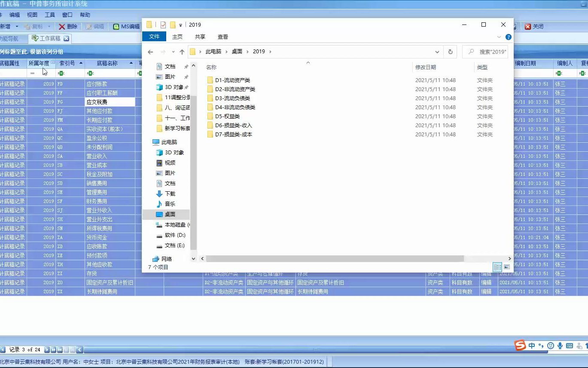The image size is (588, 368).
Task: Select folder D4-非流动负债类
Action: [x=235, y=107]
